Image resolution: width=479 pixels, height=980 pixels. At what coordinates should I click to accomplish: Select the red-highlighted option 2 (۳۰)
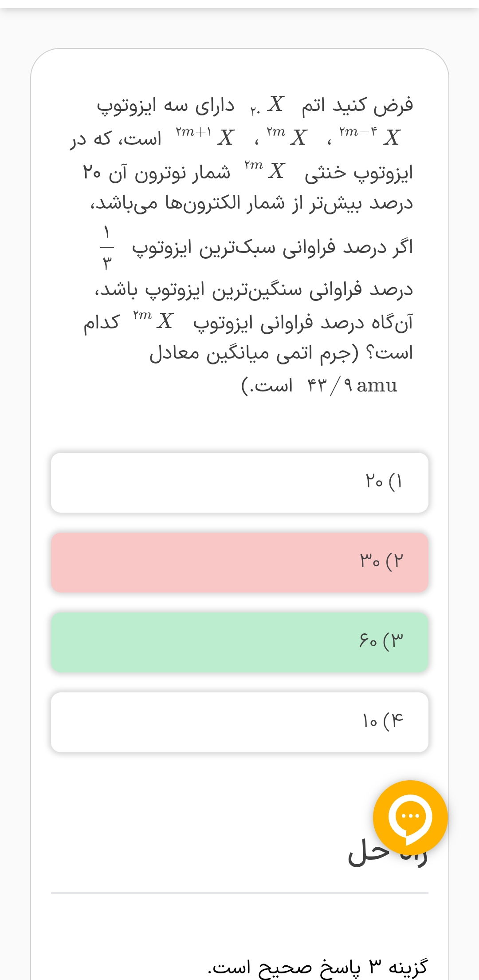click(x=239, y=562)
